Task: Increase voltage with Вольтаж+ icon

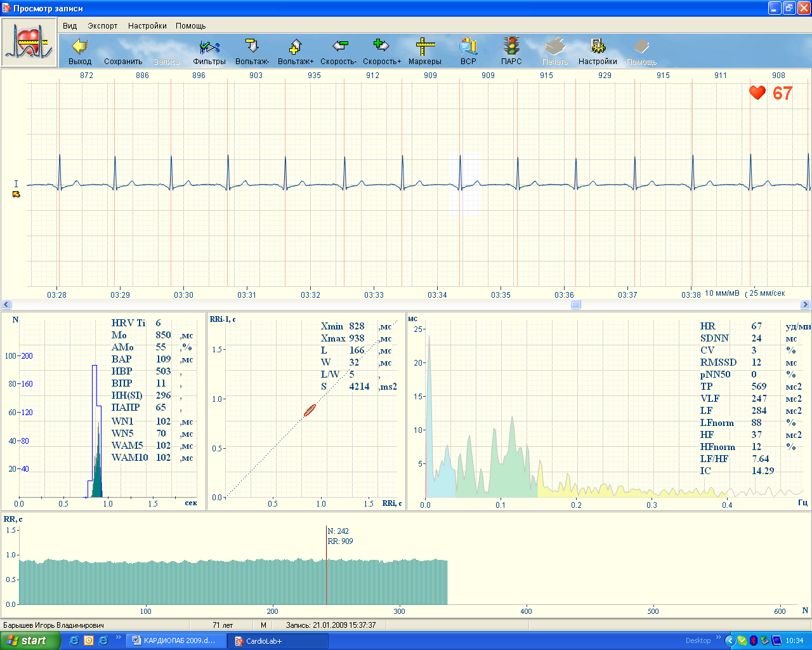Action: click(x=295, y=47)
